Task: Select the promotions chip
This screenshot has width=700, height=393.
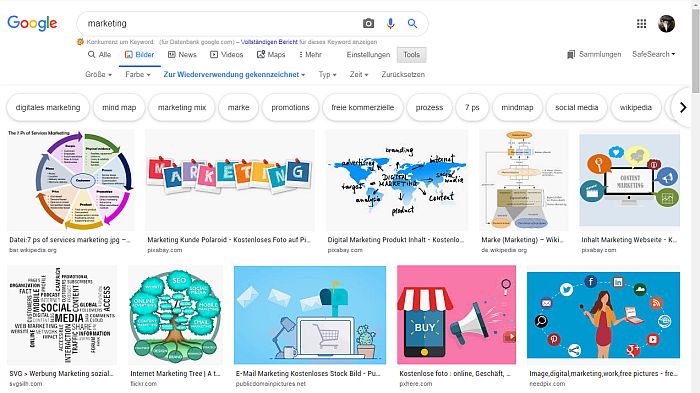Action: [x=290, y=108]
